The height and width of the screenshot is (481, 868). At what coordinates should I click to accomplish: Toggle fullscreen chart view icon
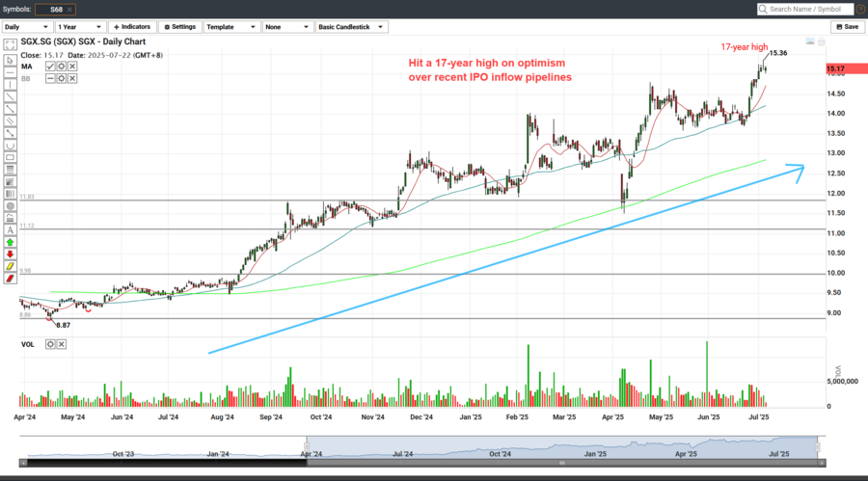(x=10, y=45)
